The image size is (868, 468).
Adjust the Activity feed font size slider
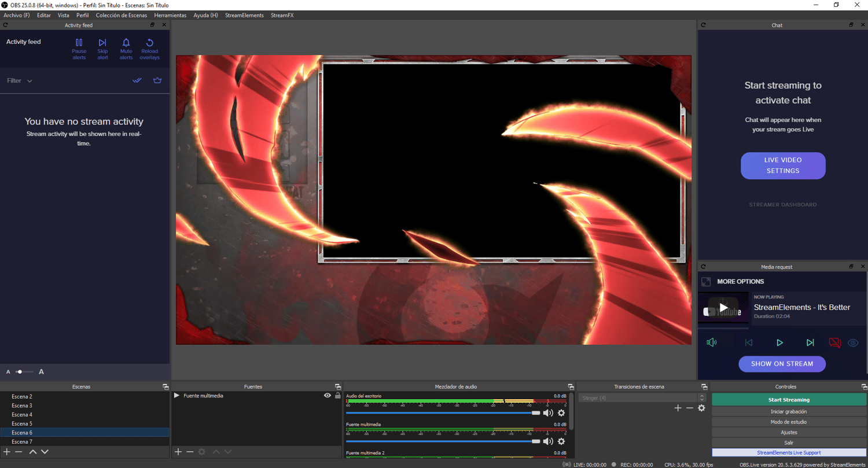(24, 372)
